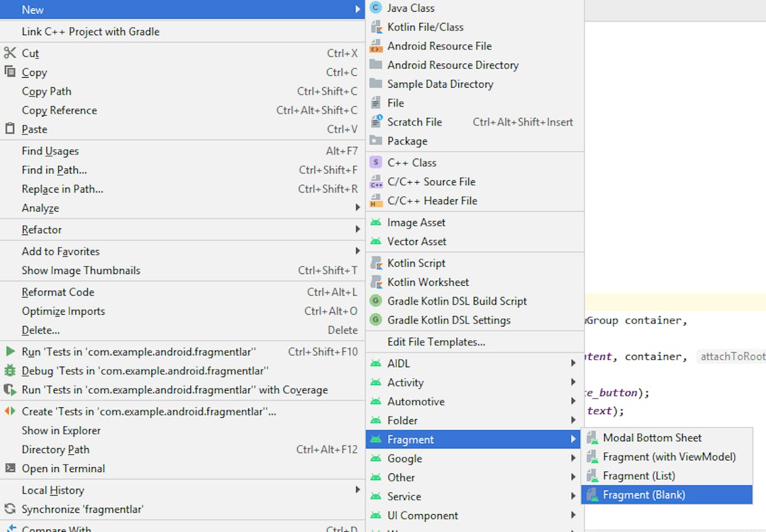Image resolution: width=766 pixels, height=532 pixels.
Task: Click the Kotlin File/Class icon
Action: [x=376, y=27]
